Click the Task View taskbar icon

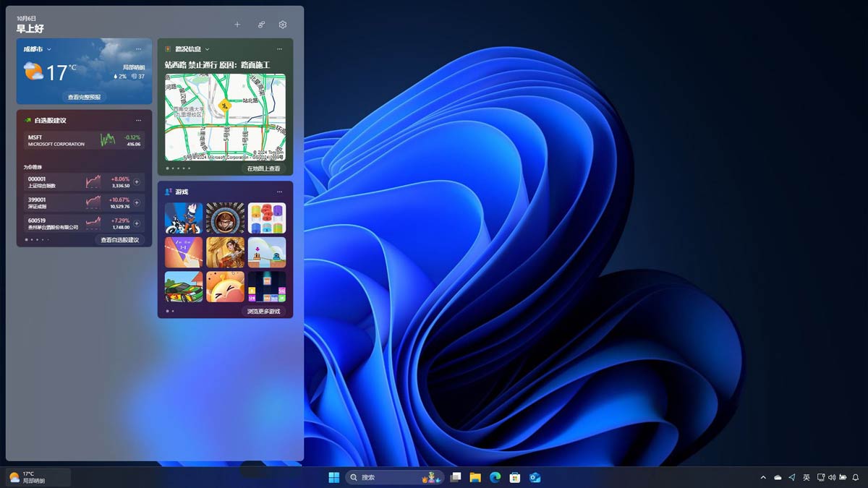click(455, 477)
